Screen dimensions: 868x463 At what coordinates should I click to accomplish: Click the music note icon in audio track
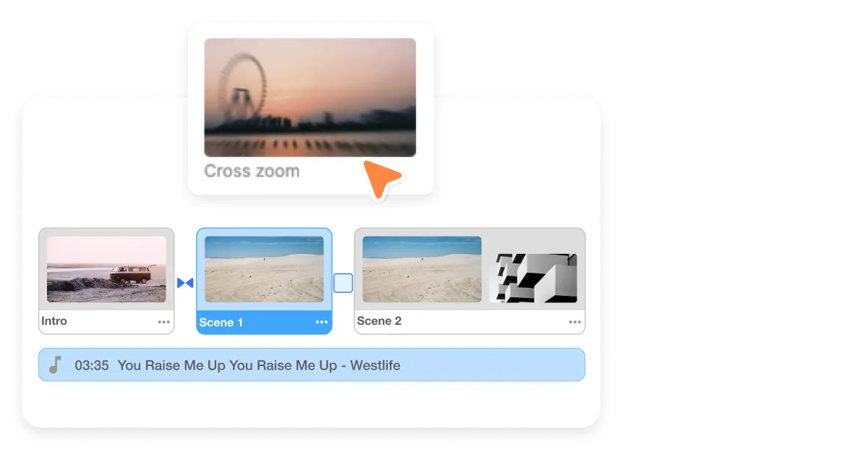(x=55, y=365)
